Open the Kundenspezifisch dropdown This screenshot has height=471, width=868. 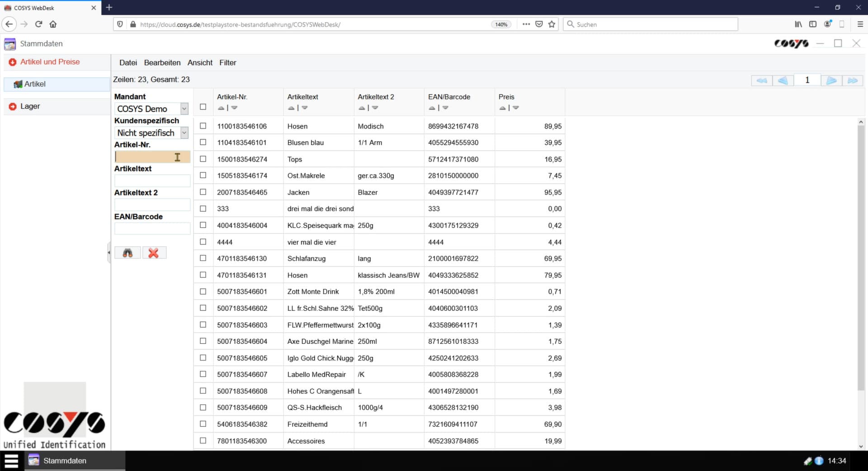[184, 133]
